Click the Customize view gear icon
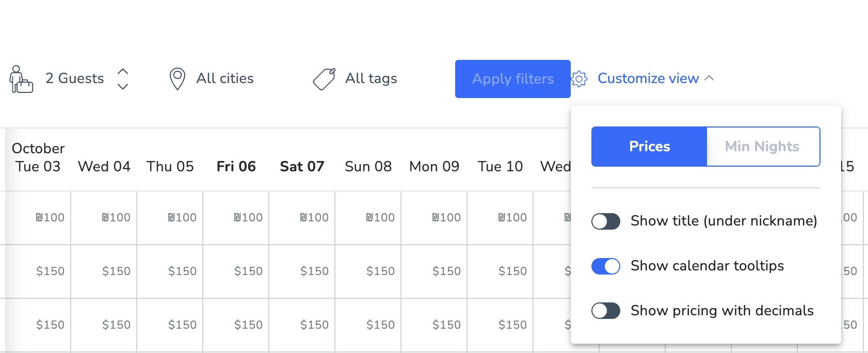 (x=579, y=79)
